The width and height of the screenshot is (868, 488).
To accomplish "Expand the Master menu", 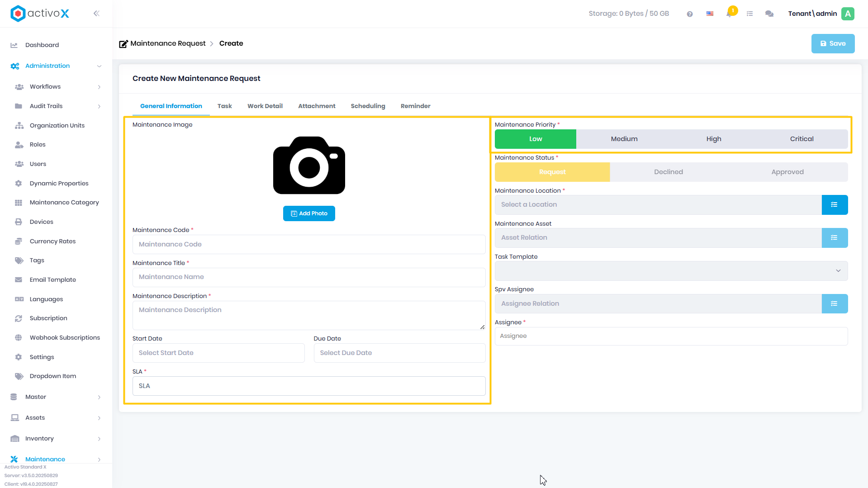I will pos(99,397).
